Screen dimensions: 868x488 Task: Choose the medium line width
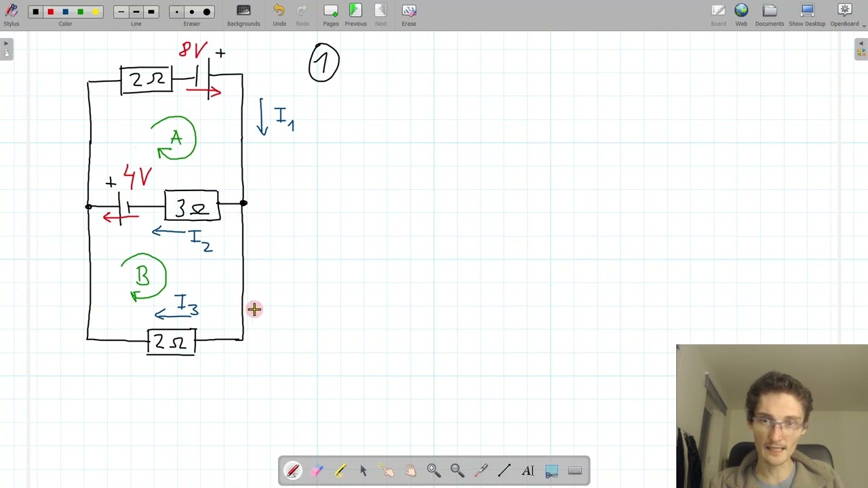coord(136,12)
